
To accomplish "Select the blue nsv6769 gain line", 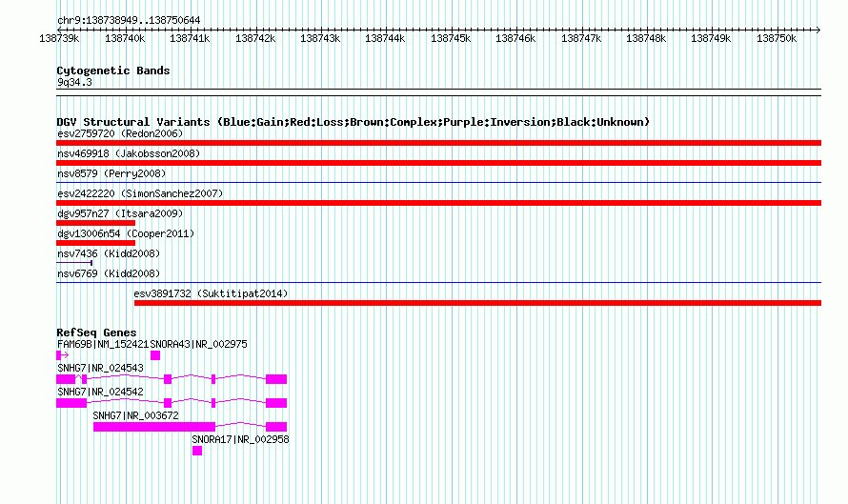I will click(x=438, y=283).
